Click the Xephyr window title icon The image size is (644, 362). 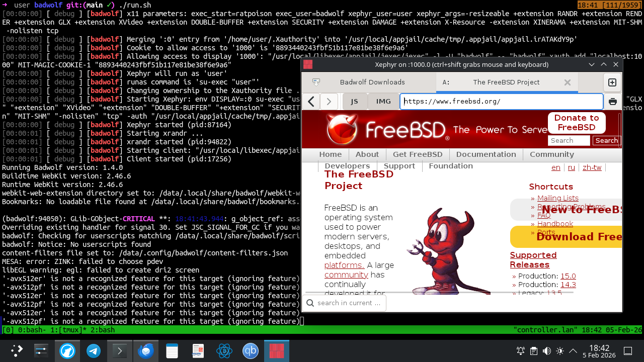tap(308, 64)
